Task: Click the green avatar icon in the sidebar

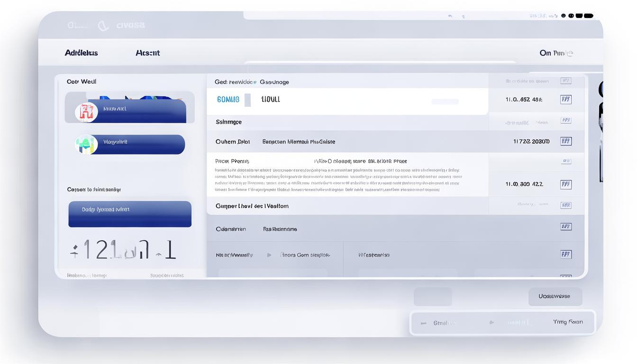Action: click(x=86, y=144)
